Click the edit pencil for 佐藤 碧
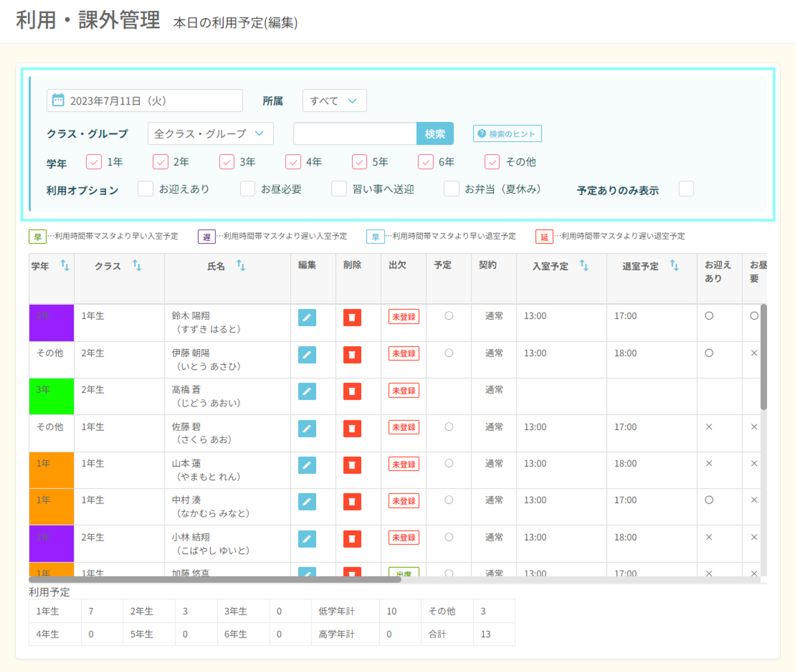 coord(307,428)
